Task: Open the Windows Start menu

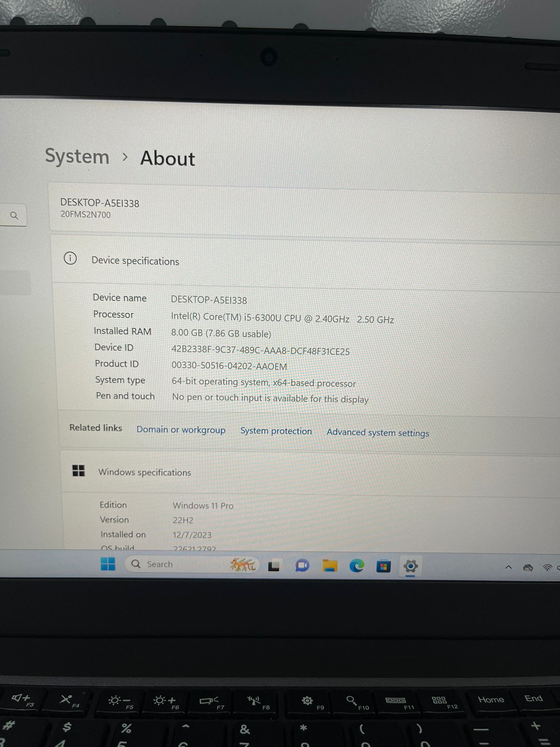Action: tap(108, 564)
